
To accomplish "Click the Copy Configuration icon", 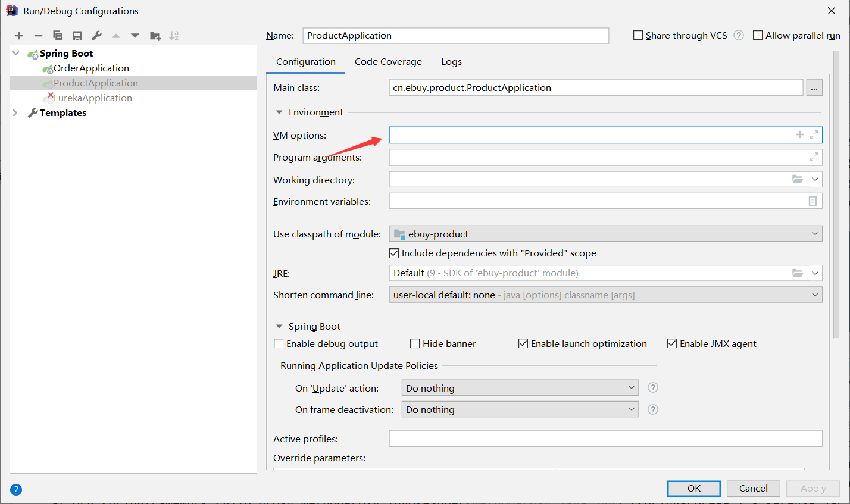I will tap(58, 36).
